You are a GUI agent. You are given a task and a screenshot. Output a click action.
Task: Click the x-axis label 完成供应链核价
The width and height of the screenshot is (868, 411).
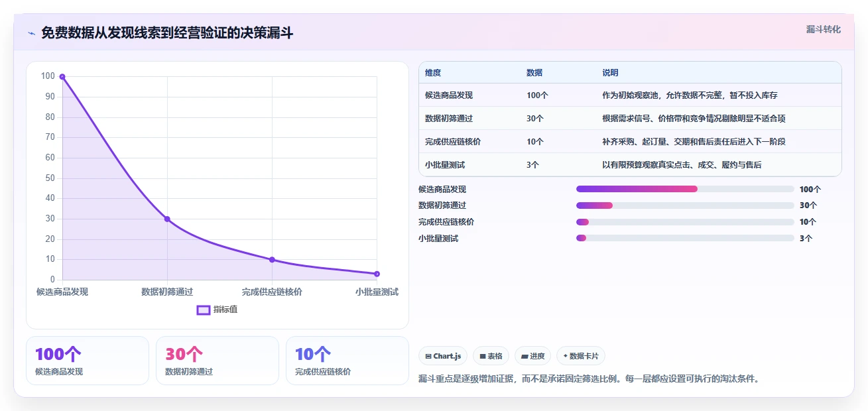272,292
